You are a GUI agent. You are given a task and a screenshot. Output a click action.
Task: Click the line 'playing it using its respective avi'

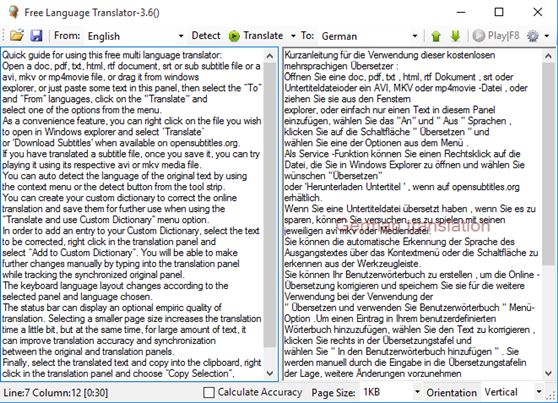coord(102,165)
